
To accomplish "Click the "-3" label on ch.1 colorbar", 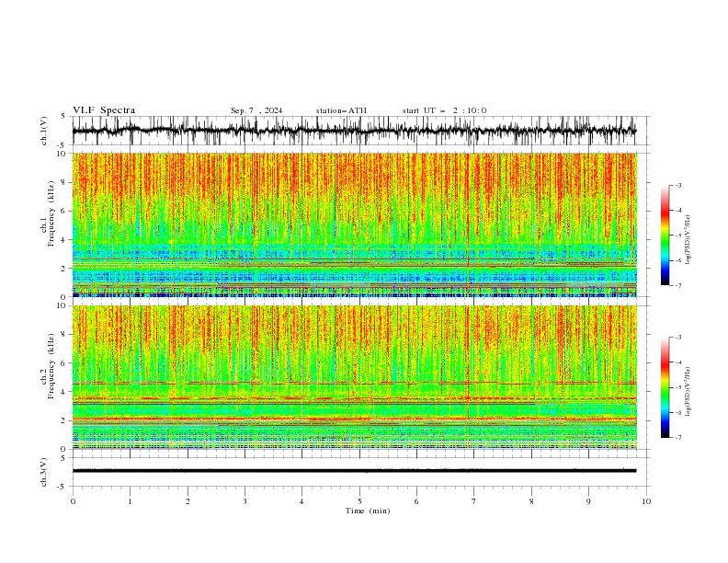I will point(677,186).
